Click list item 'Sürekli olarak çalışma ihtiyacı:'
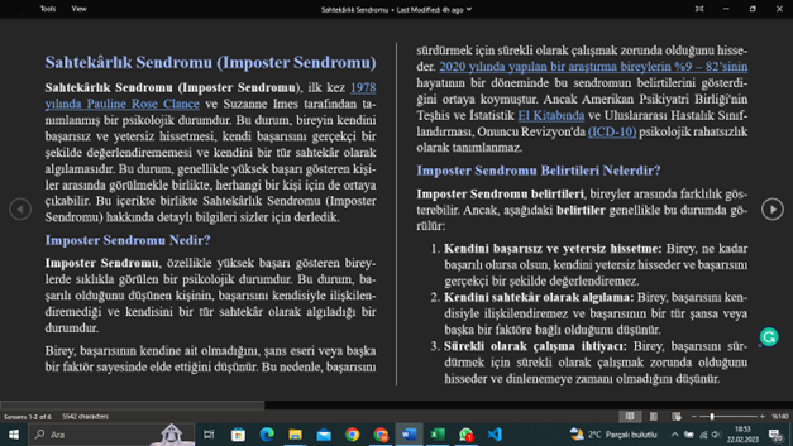 (x=535, y=346)
